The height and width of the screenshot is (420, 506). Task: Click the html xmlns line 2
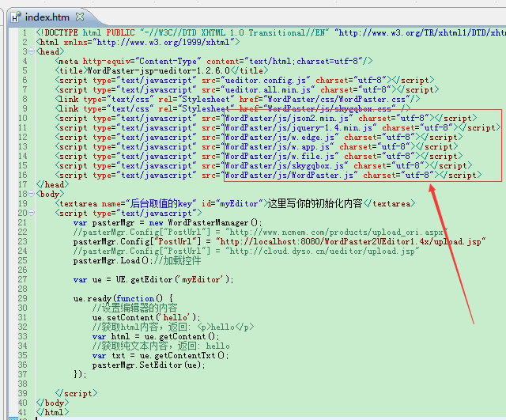[138, 42]
